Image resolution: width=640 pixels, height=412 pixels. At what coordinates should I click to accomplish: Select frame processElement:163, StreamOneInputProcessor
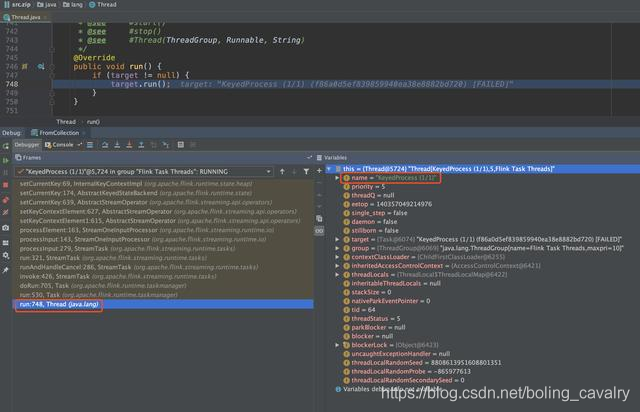[163, 230]
